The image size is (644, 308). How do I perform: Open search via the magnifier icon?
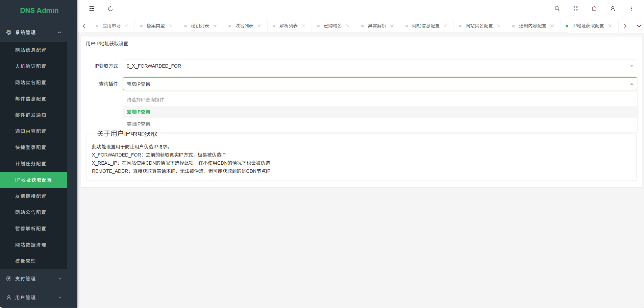[x=557, y=9]
